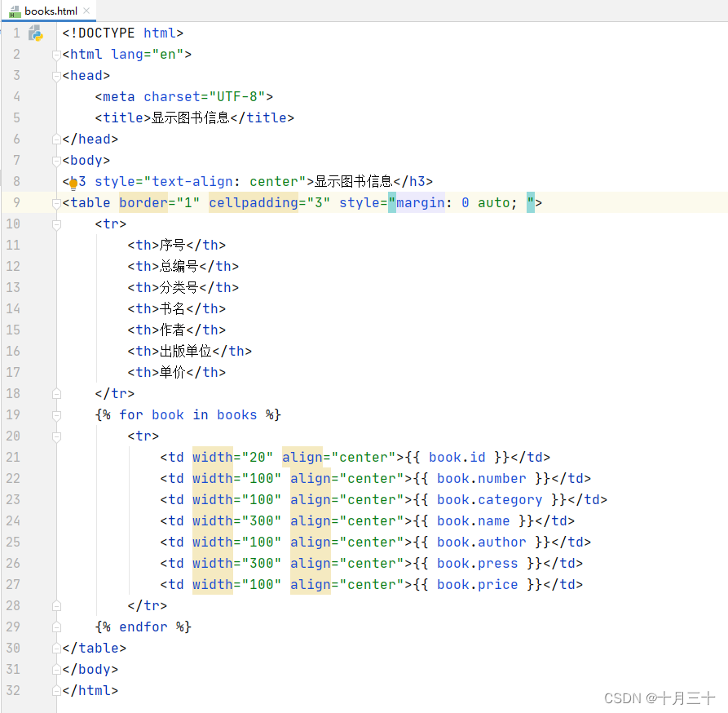Screen dimensions: 728x713
Task: Click the width="20" attribute on line 21
Action: 232,458
